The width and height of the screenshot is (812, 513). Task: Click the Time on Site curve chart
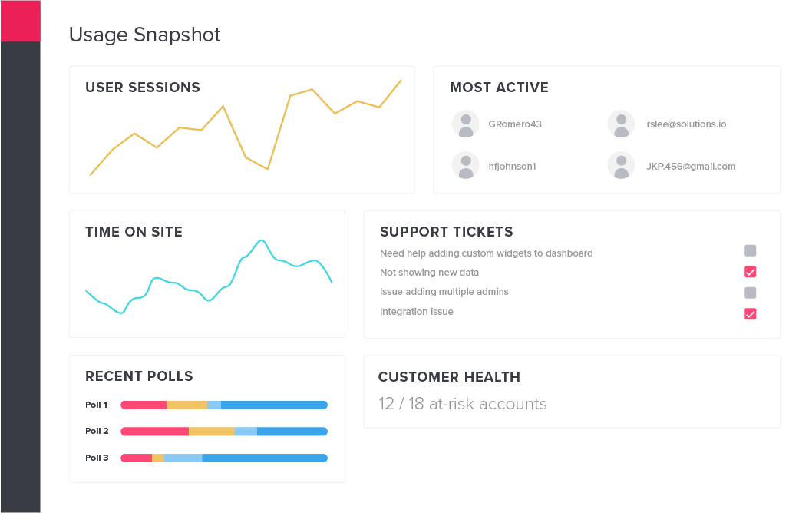coord(209,276)
